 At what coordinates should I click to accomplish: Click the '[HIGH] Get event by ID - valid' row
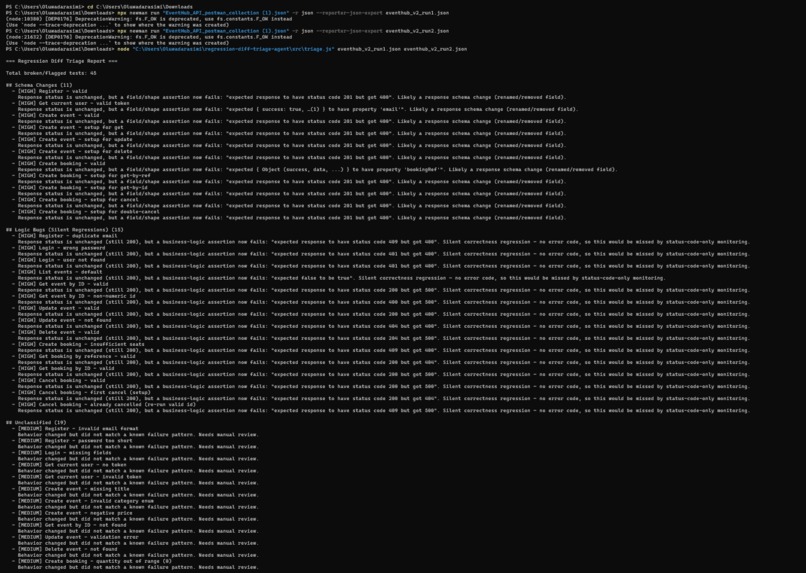click(x=60, y=284)
